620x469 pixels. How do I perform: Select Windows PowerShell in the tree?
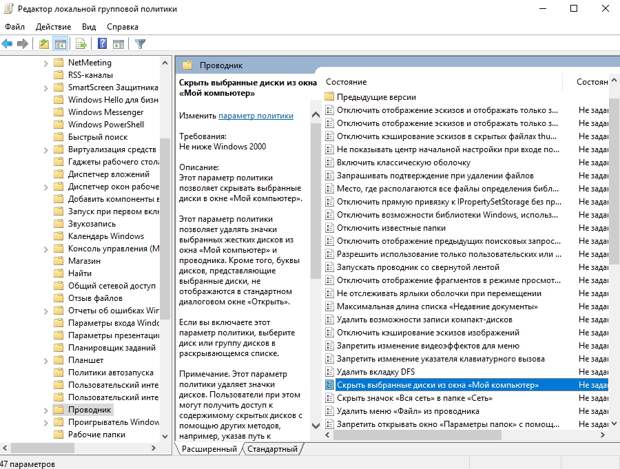click(106, 125)
